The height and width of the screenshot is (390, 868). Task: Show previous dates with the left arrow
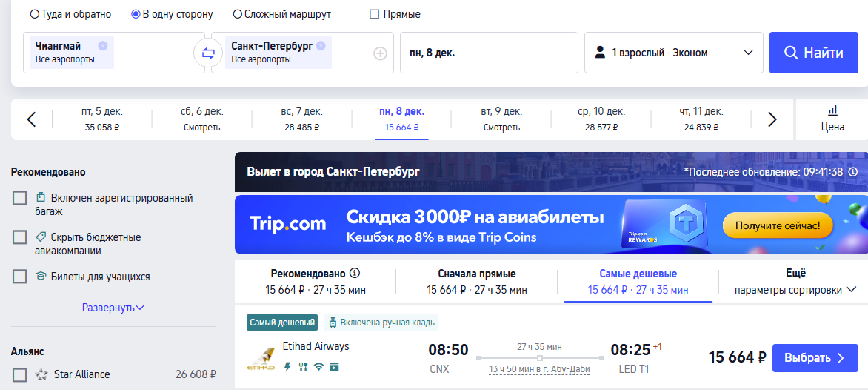(31, 119)
